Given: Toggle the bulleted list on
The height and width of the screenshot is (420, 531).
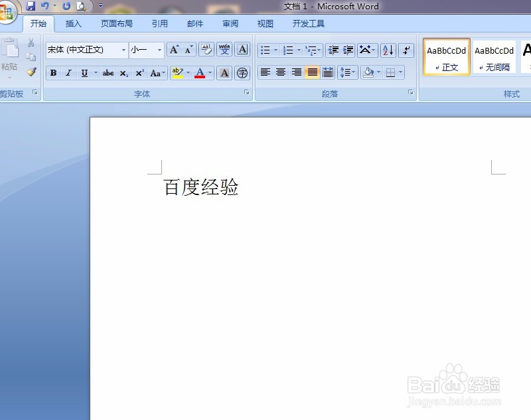Looking at the screenshot, I should click(x=265, y=49).
